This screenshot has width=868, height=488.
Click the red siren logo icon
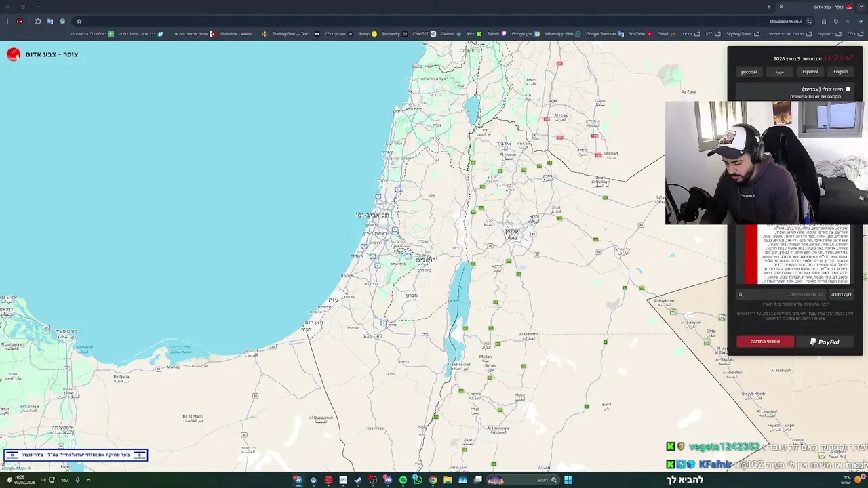[x=14, y=54]
